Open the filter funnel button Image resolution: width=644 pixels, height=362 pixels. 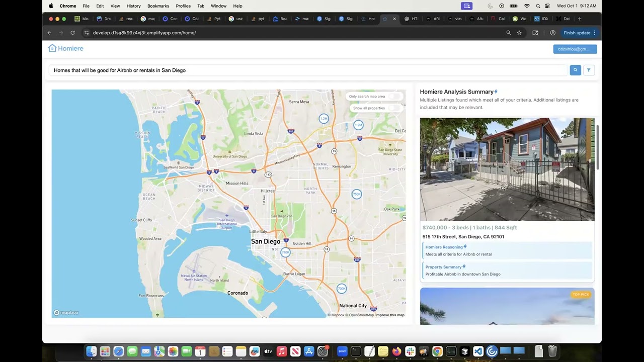tap(589, 70)
